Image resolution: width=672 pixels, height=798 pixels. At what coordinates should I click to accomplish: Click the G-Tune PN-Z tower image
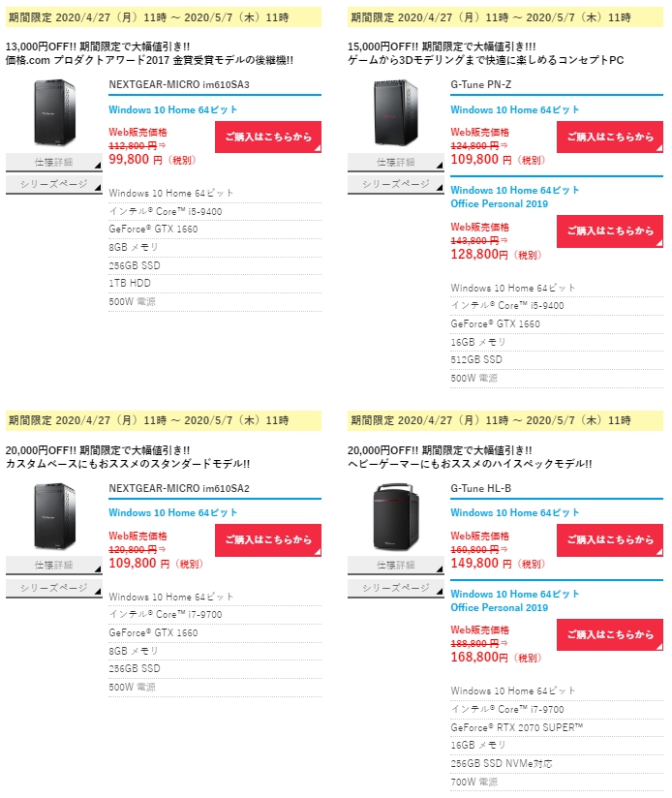(x=396, y=112)
